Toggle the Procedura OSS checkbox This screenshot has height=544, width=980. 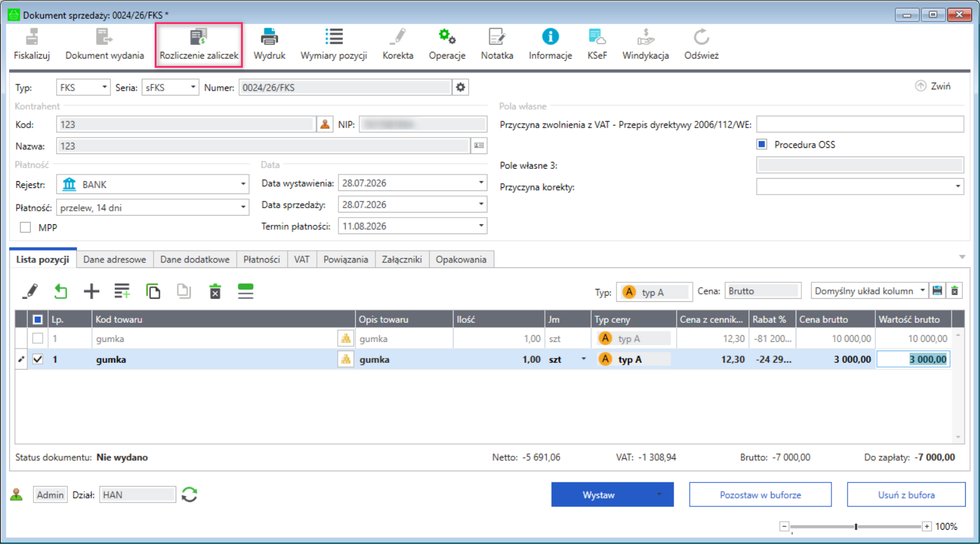point(762,144)
